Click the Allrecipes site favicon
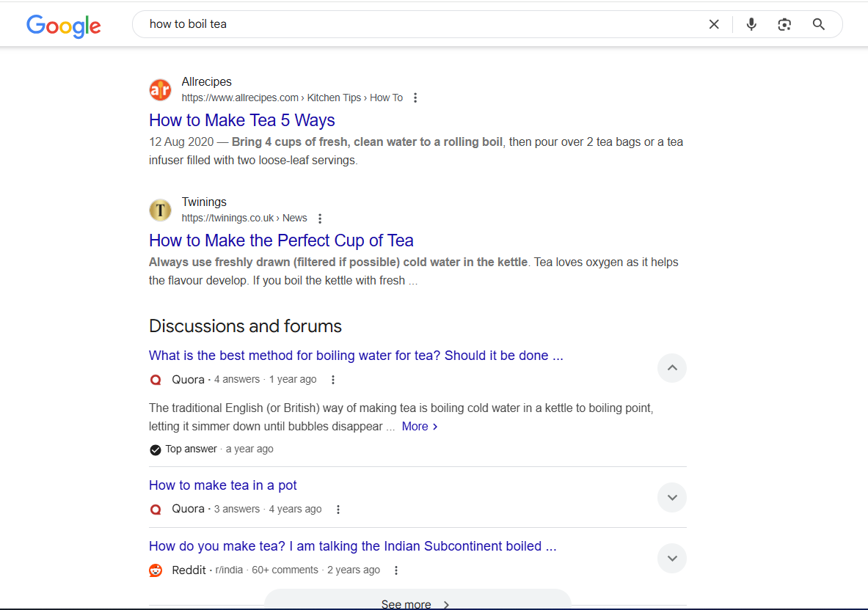The image size is (868, 610). pyautogui.click(x=160, y=89)
